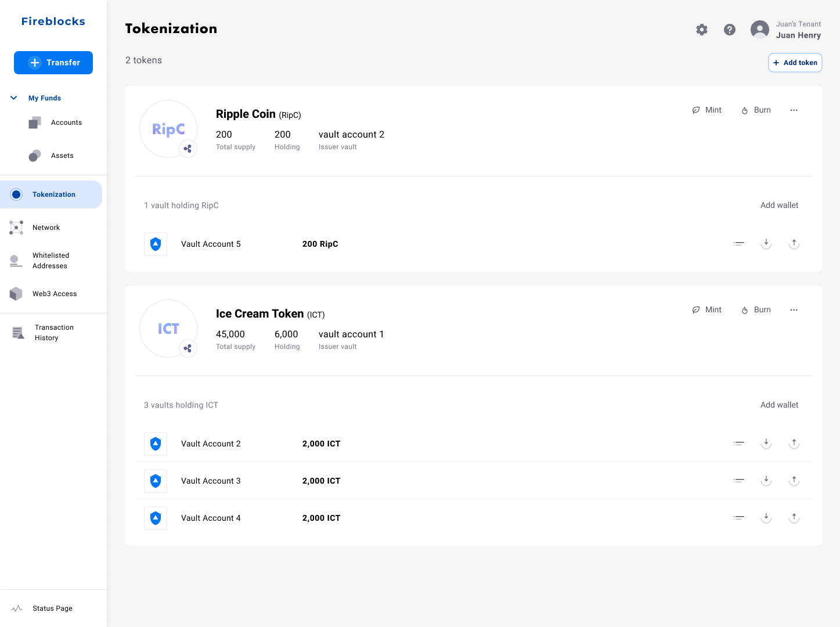Click the Ripple Coin title

tap(246, 114)
